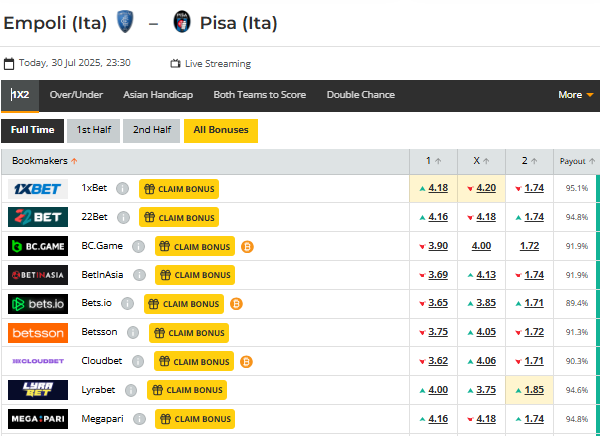Toggle the 1st Half filter

tap(95, 130)
